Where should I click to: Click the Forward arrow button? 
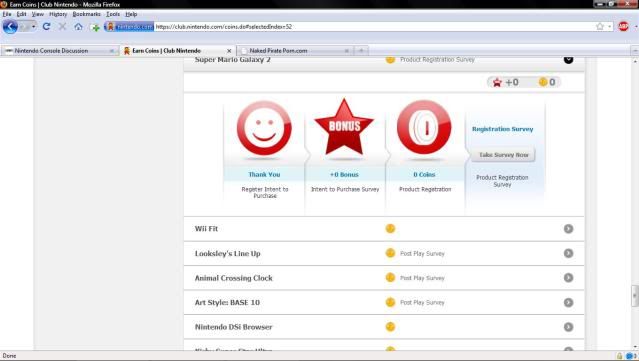(24, 27)
